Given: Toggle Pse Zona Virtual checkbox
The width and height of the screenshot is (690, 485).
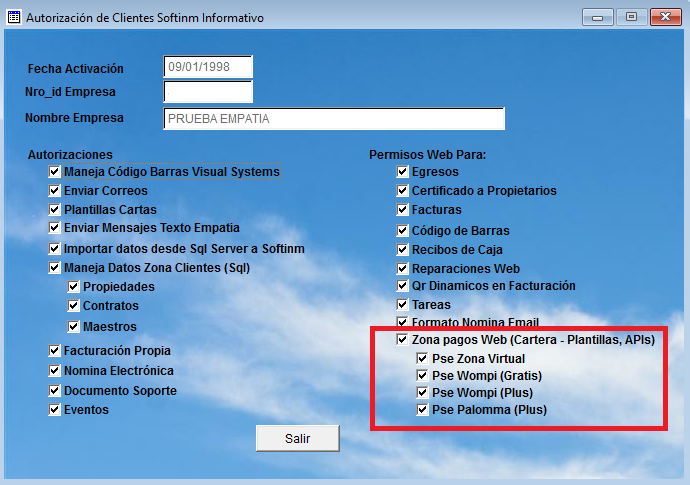Looking at the screenshot, I should (422, 359).
